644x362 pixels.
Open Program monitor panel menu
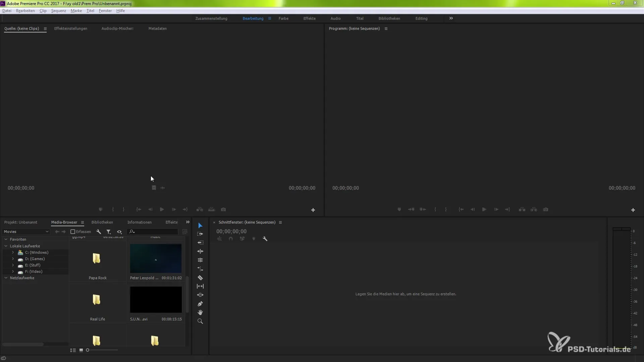(386, 28)
